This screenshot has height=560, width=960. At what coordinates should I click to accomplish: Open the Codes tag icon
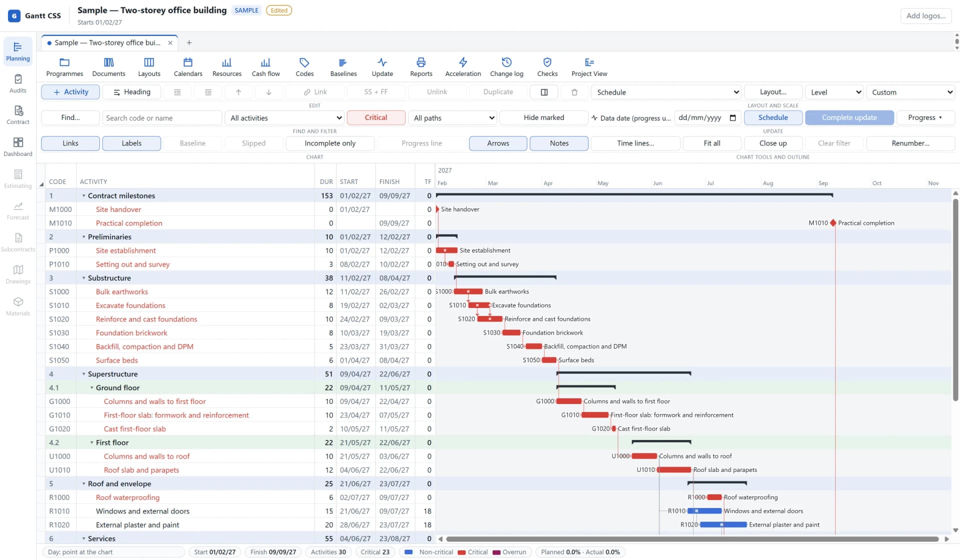304,67
